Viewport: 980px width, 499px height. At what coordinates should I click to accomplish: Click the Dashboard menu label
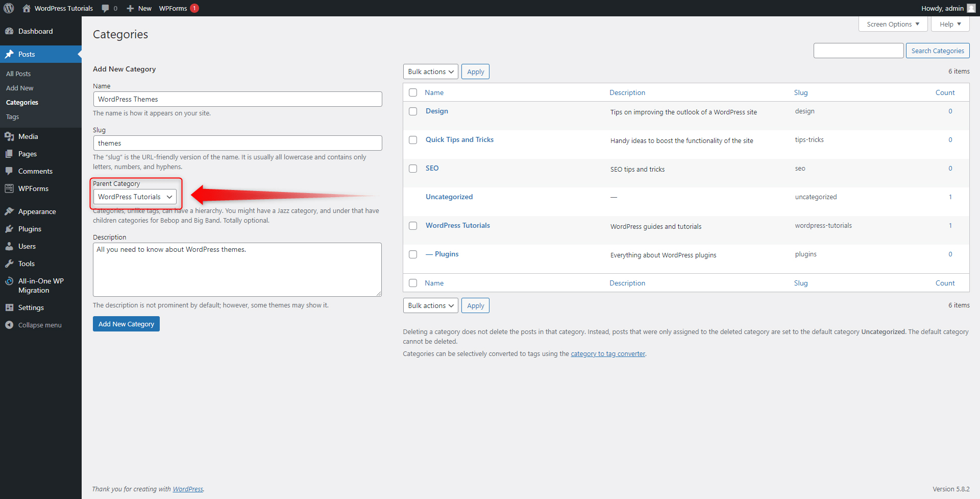tap(36, 31)
